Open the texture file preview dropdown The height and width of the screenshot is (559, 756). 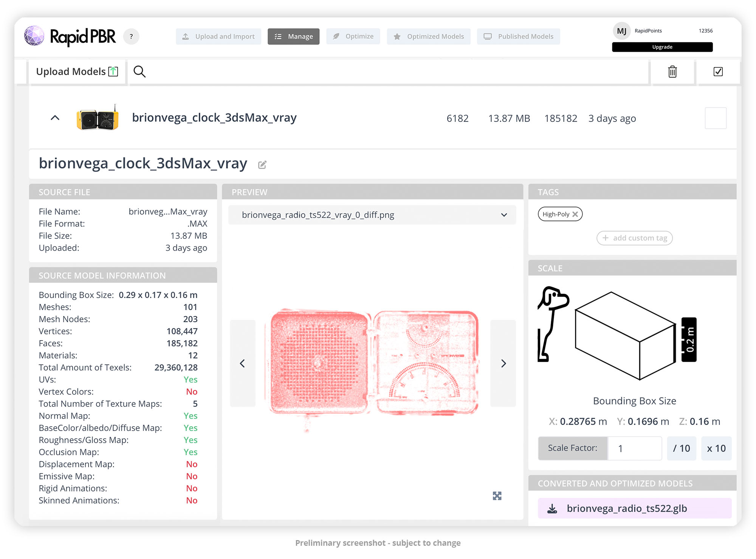[x=372, y=215]
